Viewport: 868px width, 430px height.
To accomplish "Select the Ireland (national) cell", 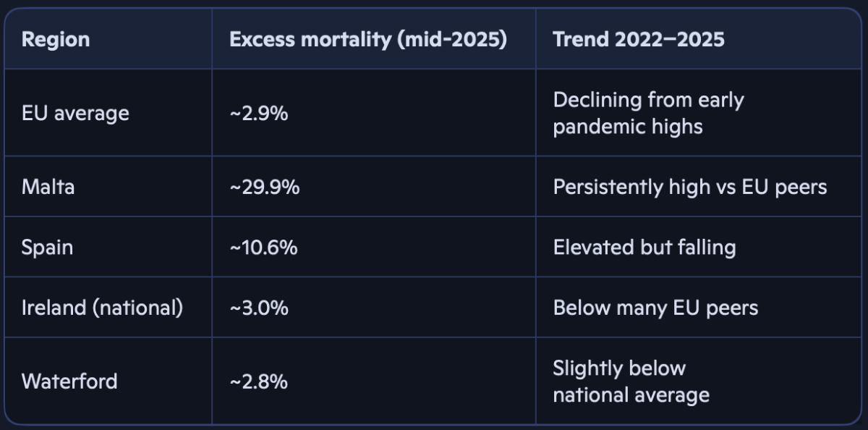I will [102, 308].
